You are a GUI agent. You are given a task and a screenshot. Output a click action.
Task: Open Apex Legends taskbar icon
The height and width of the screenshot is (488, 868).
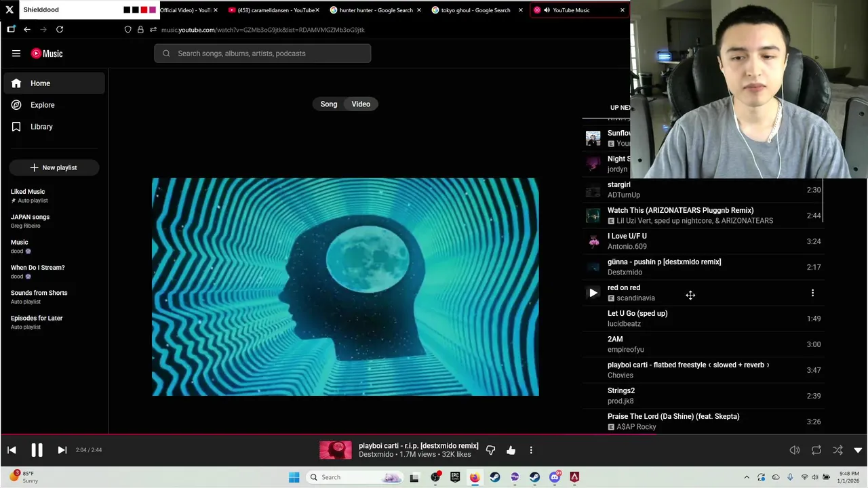coord(574,477)
